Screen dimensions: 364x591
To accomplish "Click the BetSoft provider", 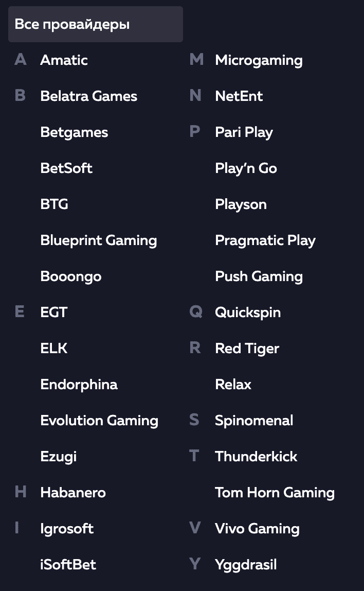I will pyautogui.click(x=66, y=168).
